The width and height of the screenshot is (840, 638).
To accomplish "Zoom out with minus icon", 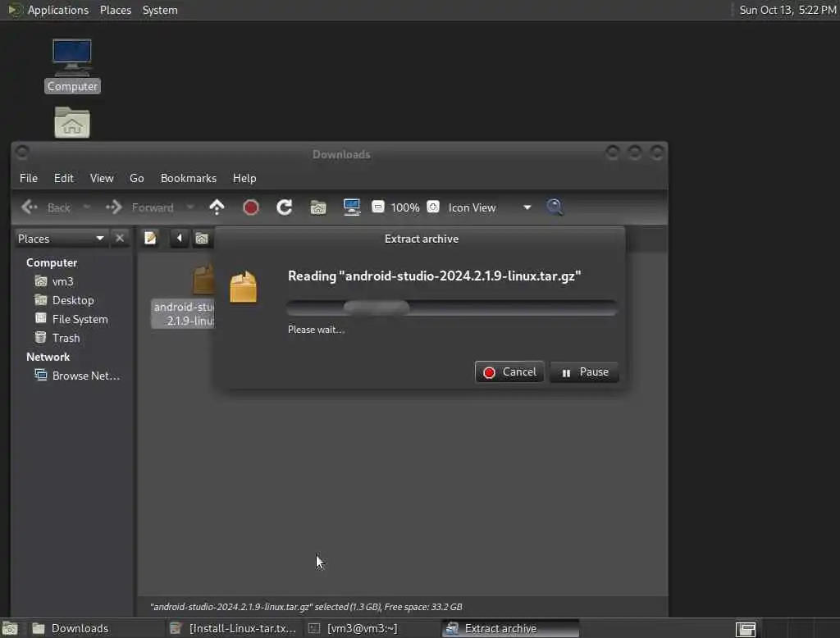I will click(x=377, y=207).
